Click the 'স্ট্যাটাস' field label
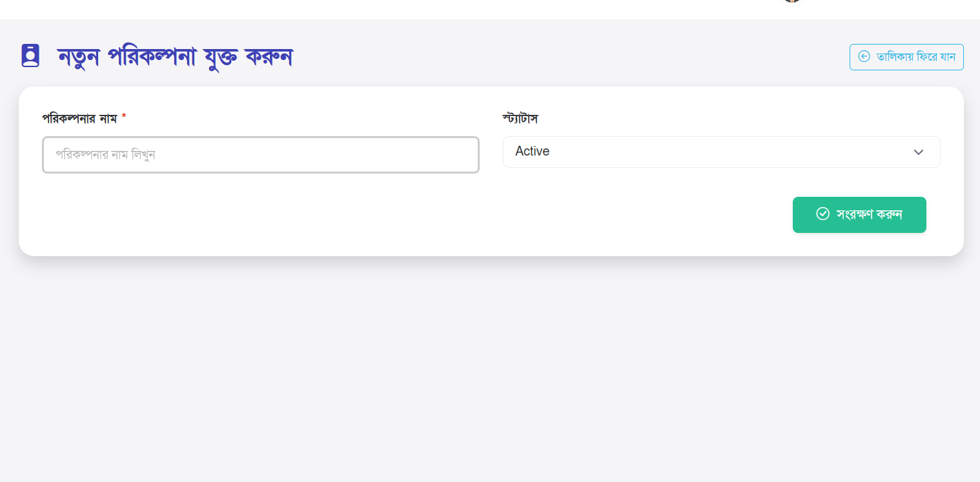The height and width of the screenshot is (482, 980). [x=520, y=119]
